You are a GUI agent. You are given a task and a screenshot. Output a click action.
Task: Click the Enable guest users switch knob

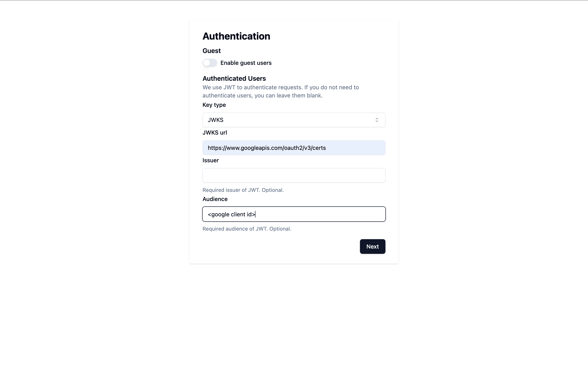(207, 63)
